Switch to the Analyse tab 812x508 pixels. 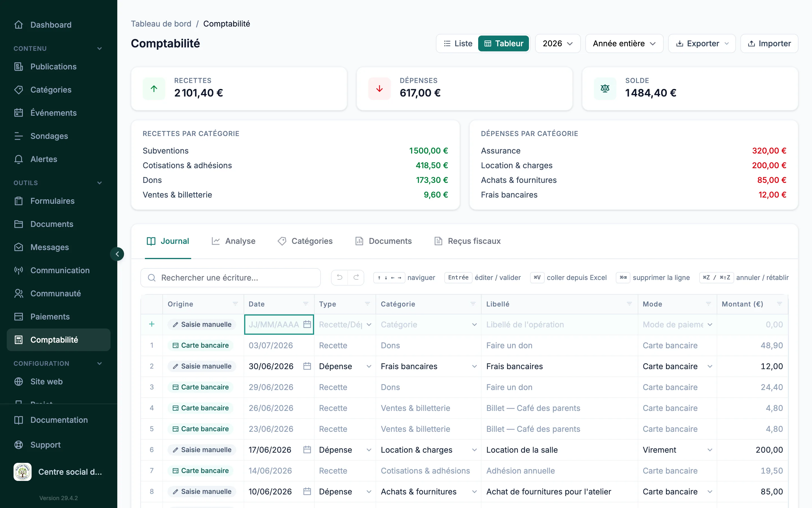click(233, 241)
